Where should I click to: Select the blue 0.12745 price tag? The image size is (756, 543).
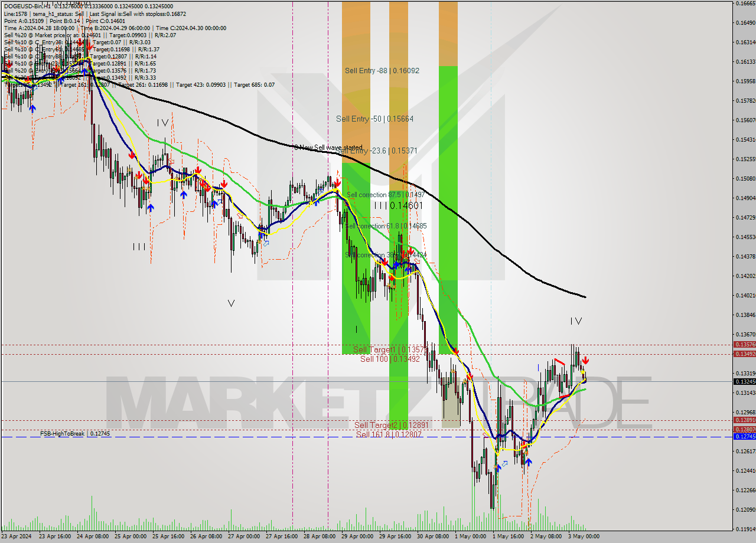[x=744, y=436]
